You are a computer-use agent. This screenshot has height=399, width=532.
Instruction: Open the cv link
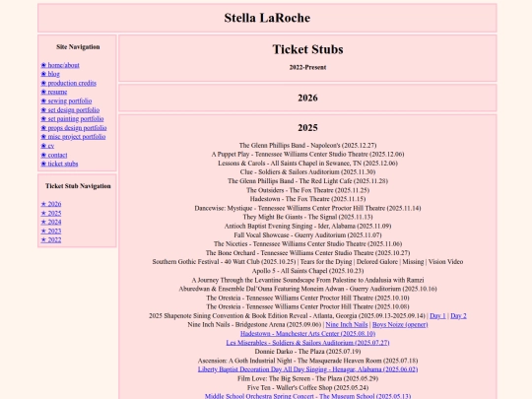coord(47,146)
